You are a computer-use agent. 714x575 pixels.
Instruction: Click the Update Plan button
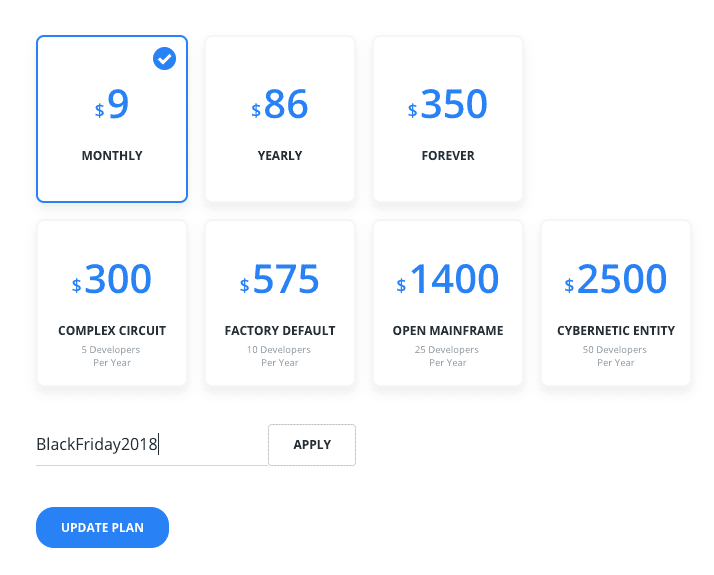click(102, 528)
